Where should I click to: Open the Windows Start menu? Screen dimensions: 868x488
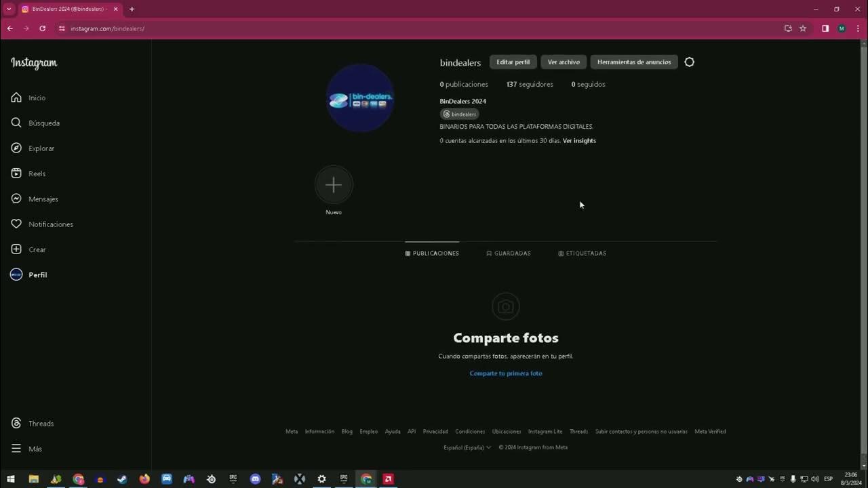tap(11, 479)
